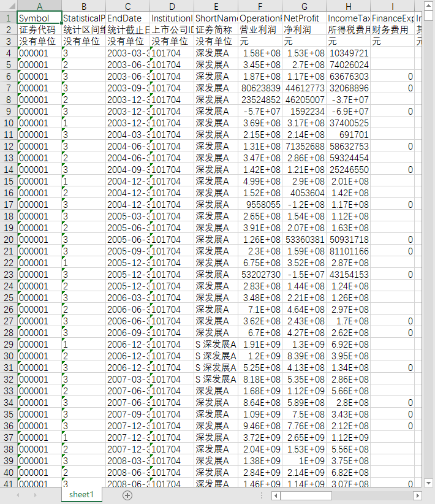Select cell with value 6.82E+08
This screenshot has width=435, height=504.
tap(348, 472)
